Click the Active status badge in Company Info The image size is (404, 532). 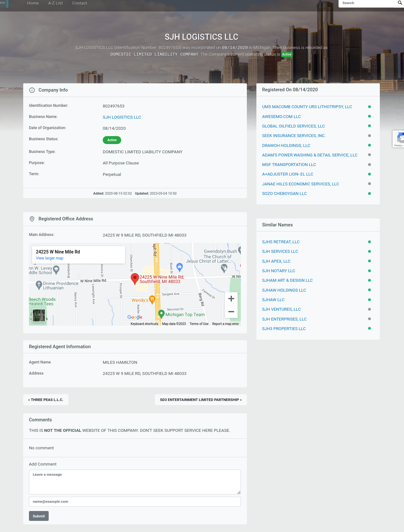tap(112, 140)
